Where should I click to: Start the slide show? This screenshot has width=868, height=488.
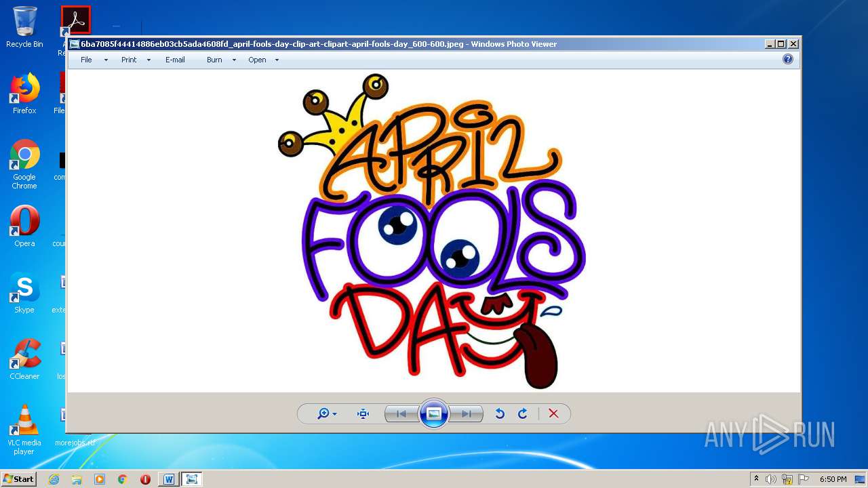coord(434,413)
